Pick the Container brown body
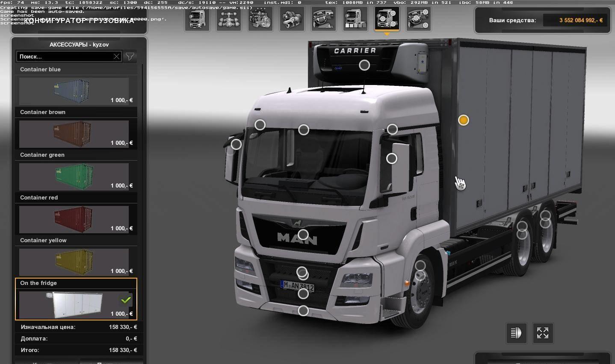The image size is (615, 364). 74,134
